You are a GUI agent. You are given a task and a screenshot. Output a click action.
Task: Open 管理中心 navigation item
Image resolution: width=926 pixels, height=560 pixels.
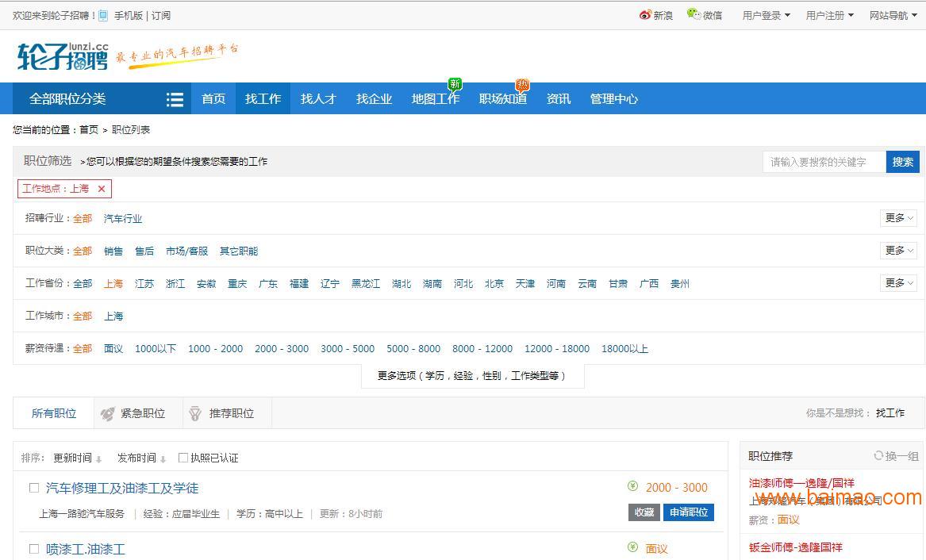[x=613, y=99]
